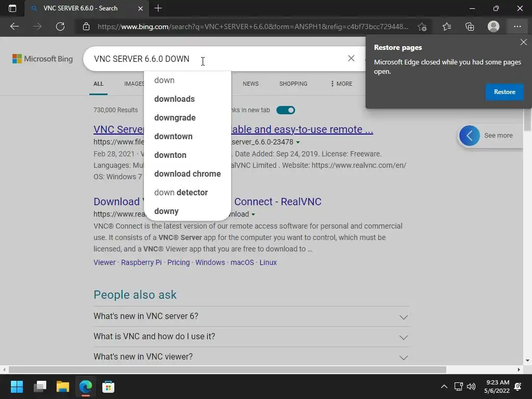Viewport: 532px width, 399px height.
Task: Click the vertical scrollbar thumb
Action: [x=527, y=119]
